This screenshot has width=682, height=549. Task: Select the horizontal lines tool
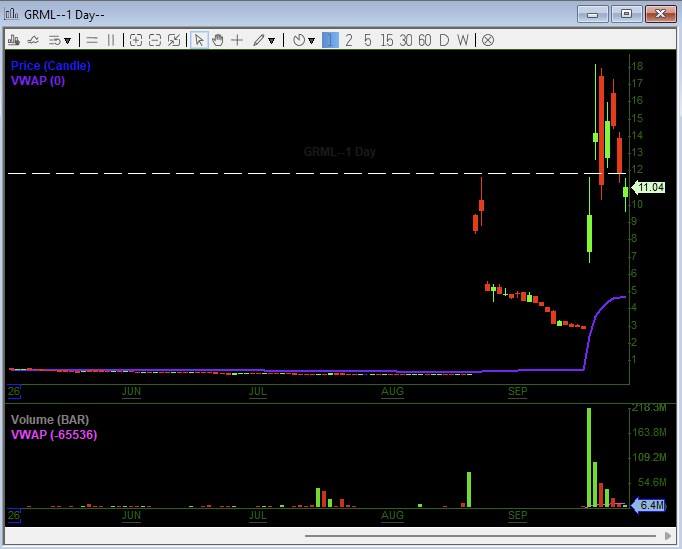[x=92, y=40]
